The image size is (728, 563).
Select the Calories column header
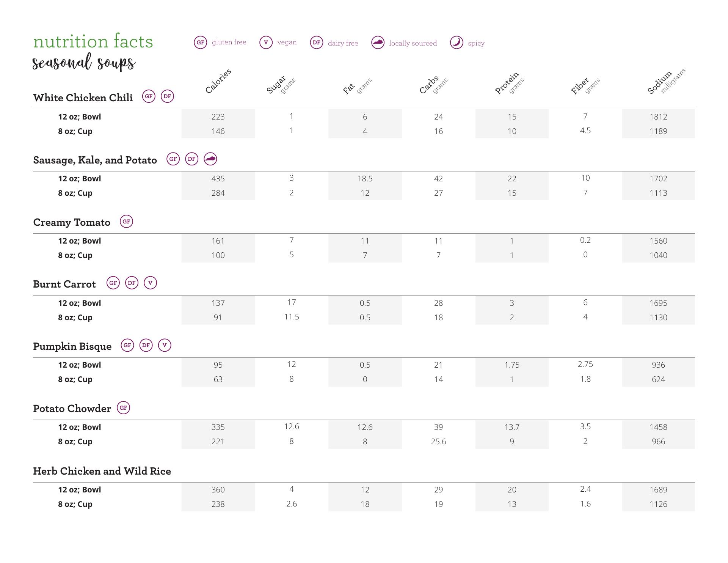(x=218, y=81)
